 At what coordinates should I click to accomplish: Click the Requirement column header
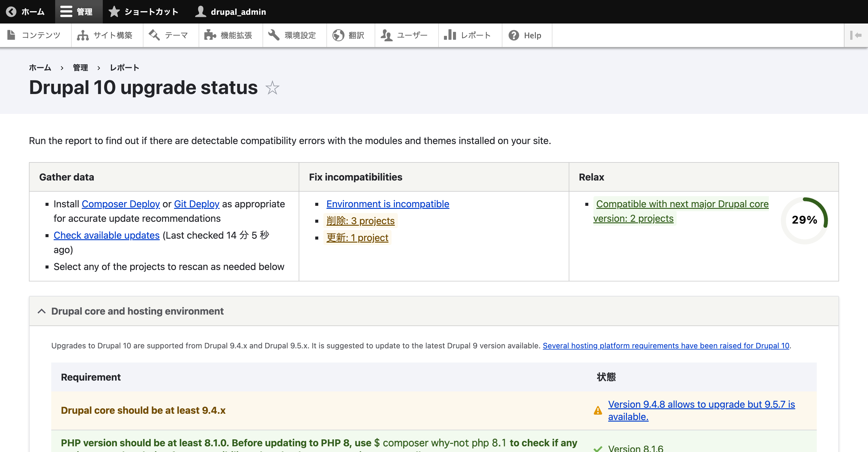[x=91, y=377]
